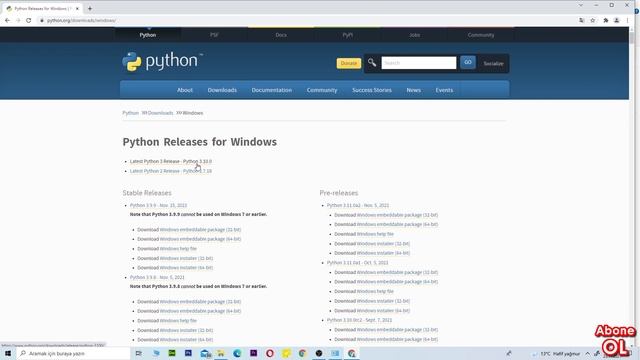This screenshot has width=640, height=360.
Task: Download Python 3.9.9 Windows installer (64-bit)
Action: click(x=186, y=268)
